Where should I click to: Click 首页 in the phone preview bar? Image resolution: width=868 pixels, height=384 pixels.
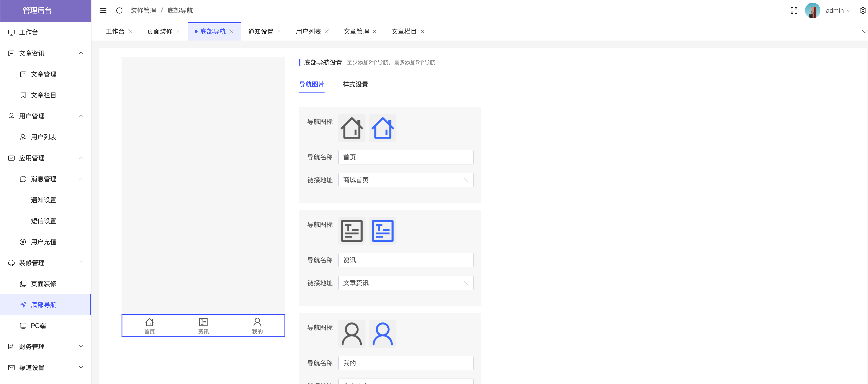[149, 326]
